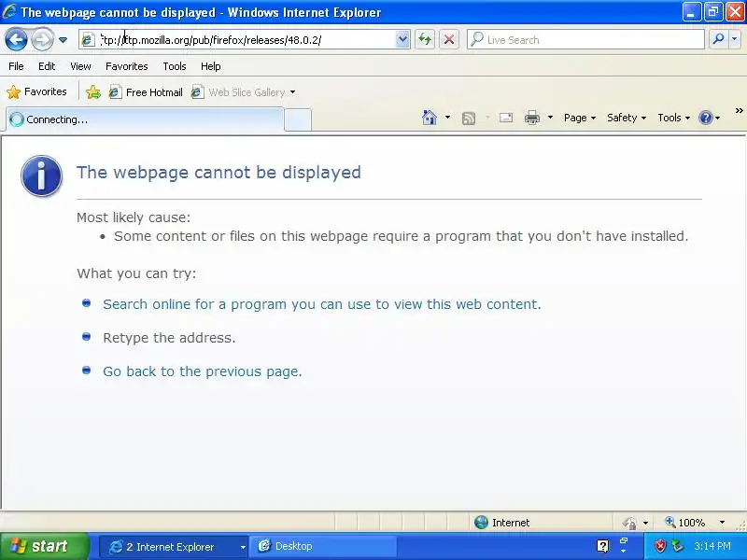
Task: Click the blue information icon
Action: pos(41,175)
